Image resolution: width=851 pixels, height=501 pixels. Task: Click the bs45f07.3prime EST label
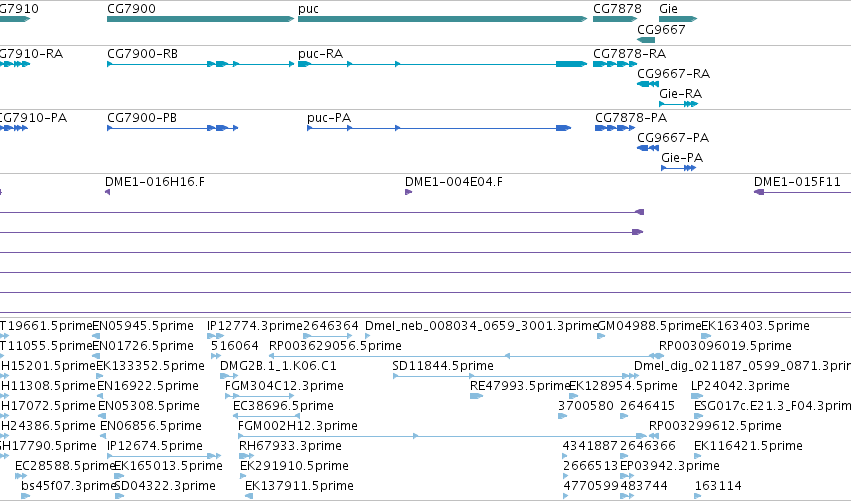pyautogui.click(x=69, y=486)
